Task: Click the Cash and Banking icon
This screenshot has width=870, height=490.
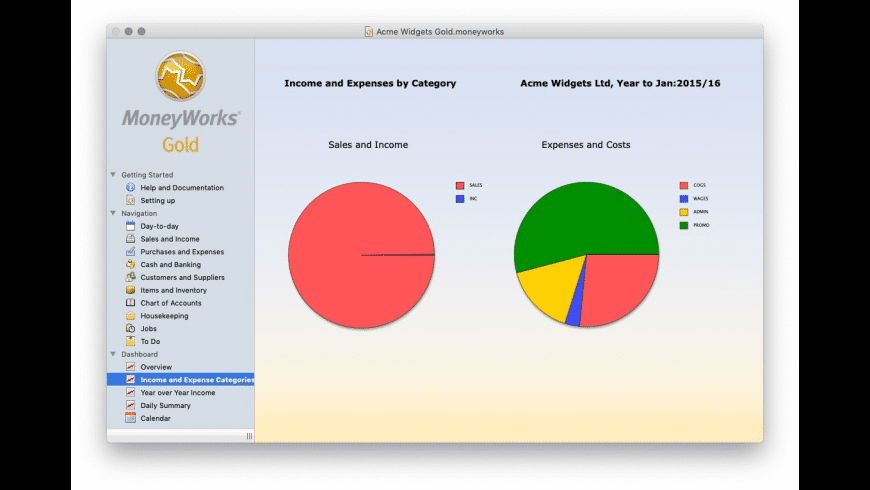Action: coord(130,264)
